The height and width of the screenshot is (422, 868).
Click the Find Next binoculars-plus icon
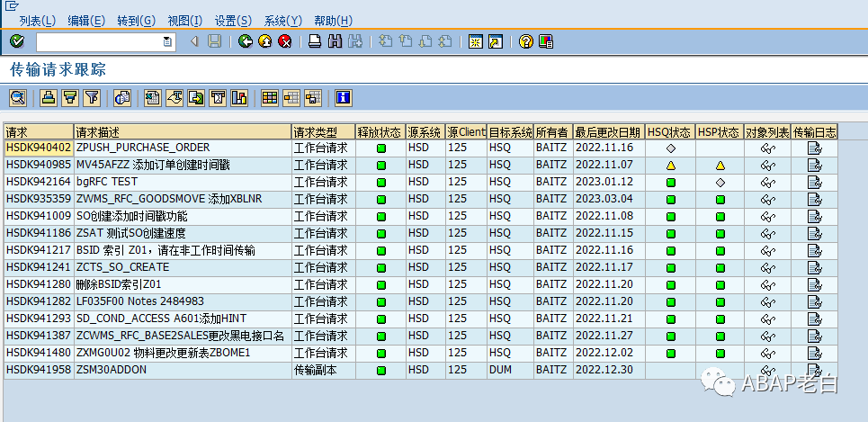coord(354,41)
